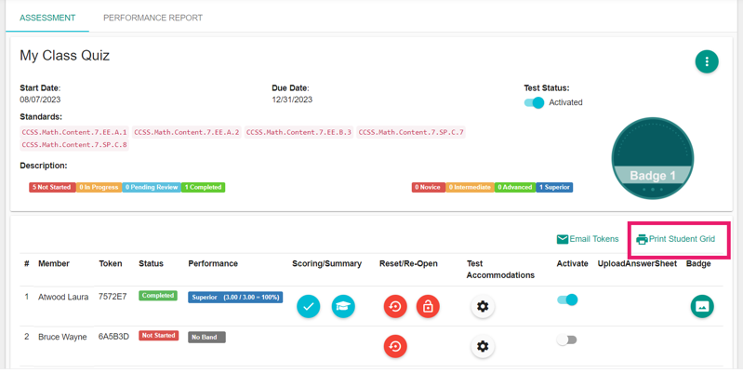The image size is (744, 374).
Task: Open test accommodations gear for Atwood Laura
Action: tap(483, 307)
